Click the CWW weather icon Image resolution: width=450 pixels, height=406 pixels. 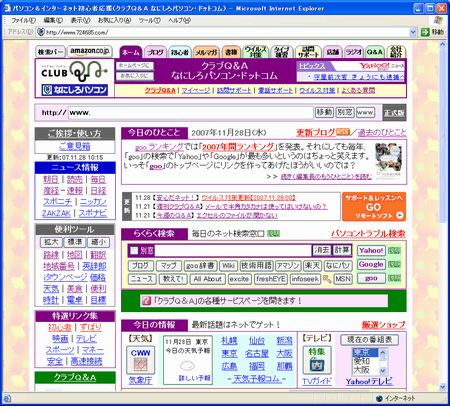coord(141,360)
